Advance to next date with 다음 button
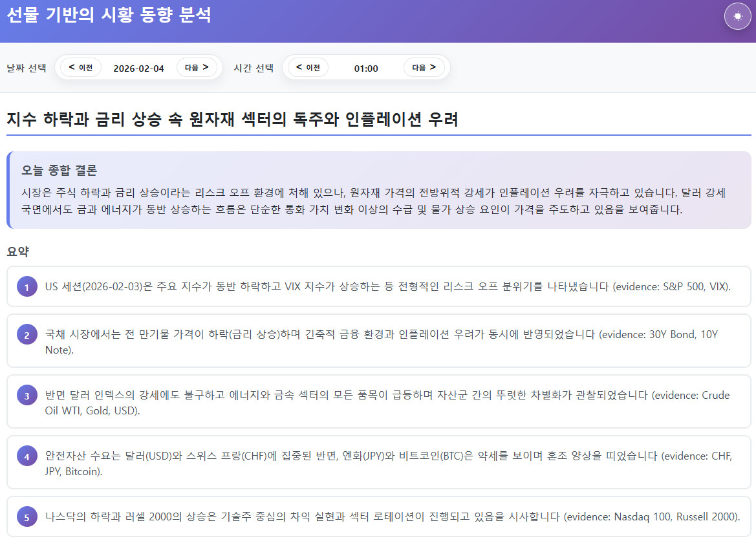 [x=196, y=67]
